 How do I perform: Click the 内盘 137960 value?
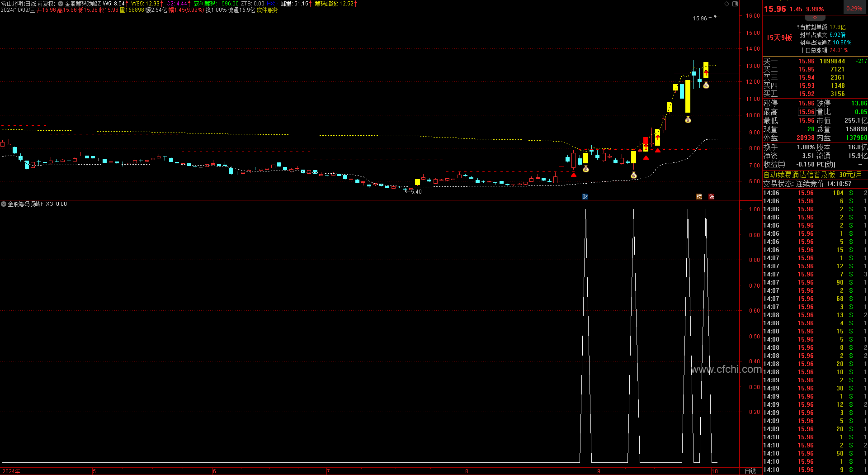click(x=856, y=138)
